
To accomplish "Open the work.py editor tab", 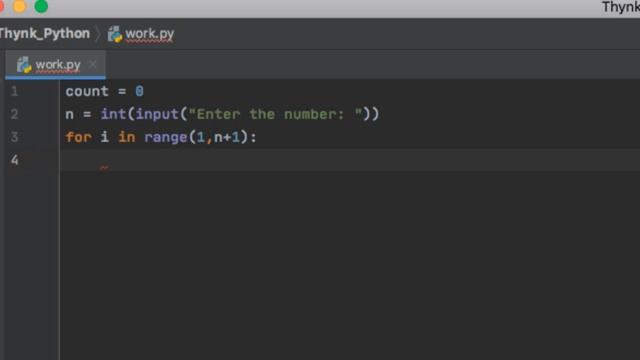I will click(56, 64).
